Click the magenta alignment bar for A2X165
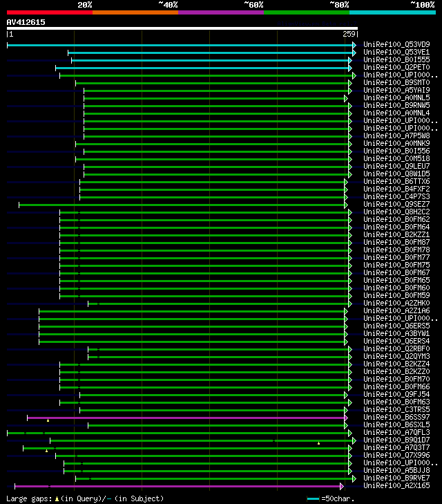The image size is (442, 504). click(177, 486)
